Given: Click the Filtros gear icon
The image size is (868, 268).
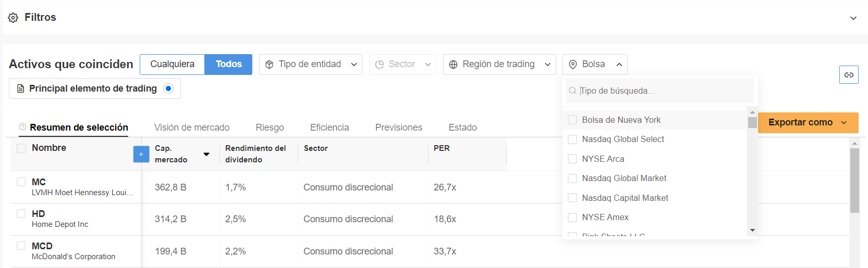Looking at the screenshot, I should [13, 18].
